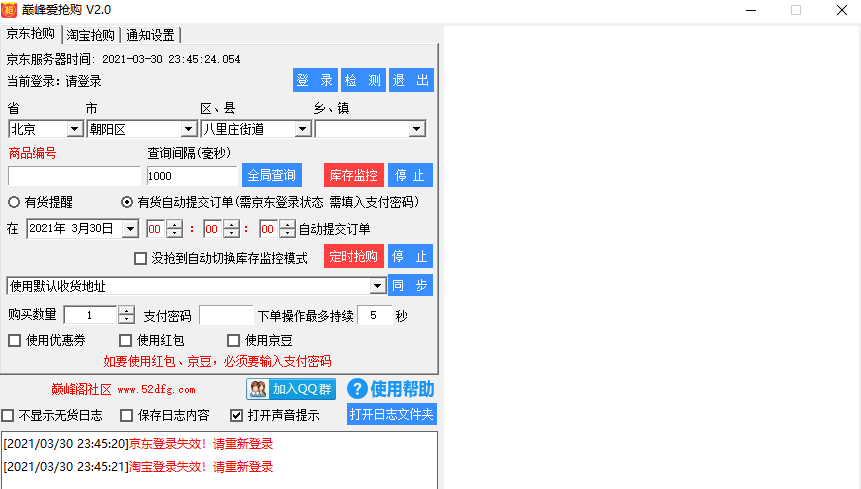Image resolution: width=861 pixels, height=489 pixels.
Task: Click the 淘宝登录失效 log line
Action: tap(138, 466)
